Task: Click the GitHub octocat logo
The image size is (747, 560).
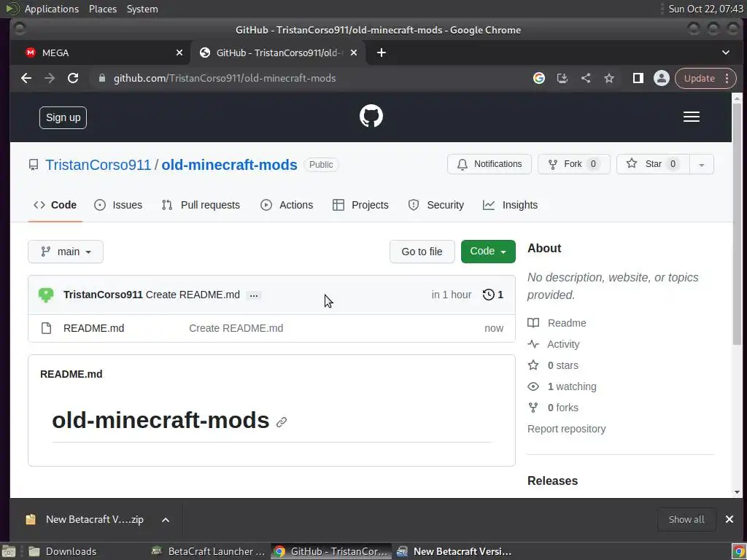Action: (x=371, y=116)
